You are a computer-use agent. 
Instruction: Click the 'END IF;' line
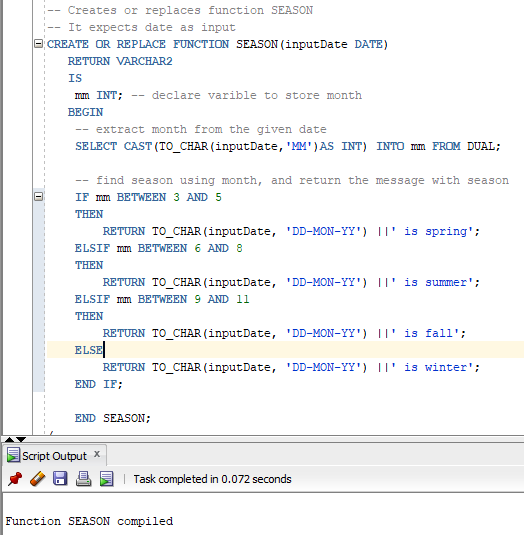(x=99, y=385)
